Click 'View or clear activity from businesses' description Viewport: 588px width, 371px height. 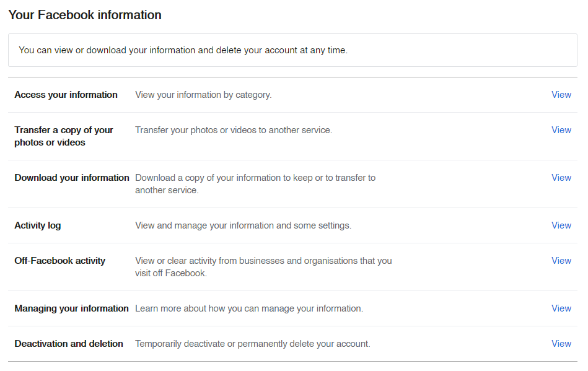263,266
